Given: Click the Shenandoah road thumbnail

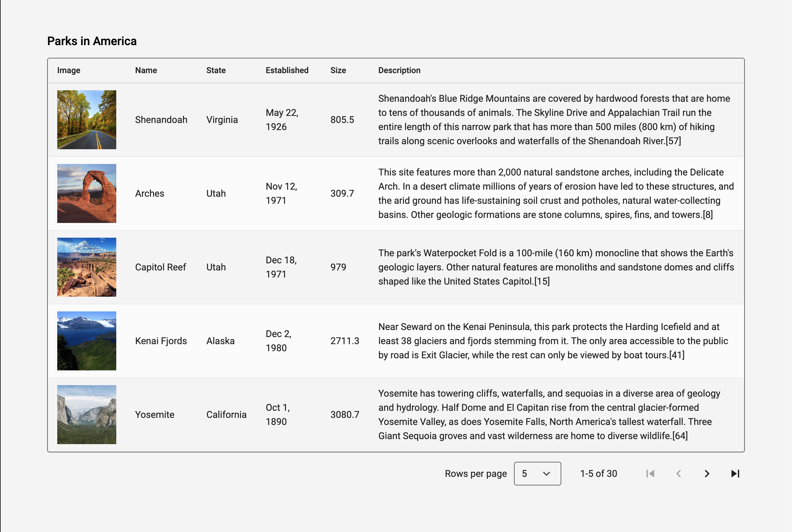Looking at the screenshot, I should tap(86, 120).
